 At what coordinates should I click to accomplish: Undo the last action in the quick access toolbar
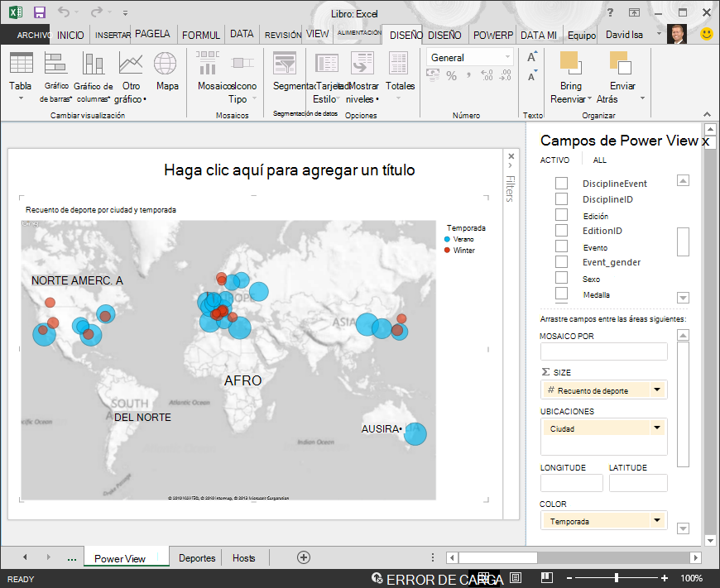coord(64,12)
